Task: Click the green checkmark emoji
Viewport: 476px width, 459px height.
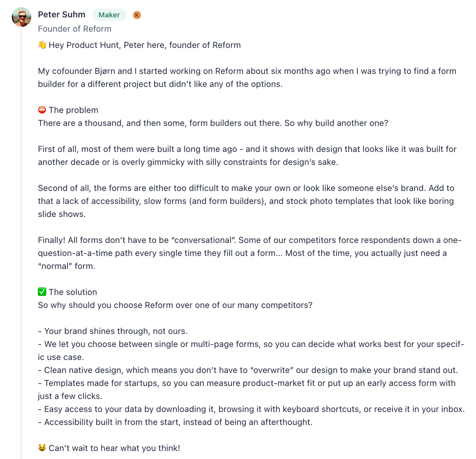Action: tap(42, 292)
